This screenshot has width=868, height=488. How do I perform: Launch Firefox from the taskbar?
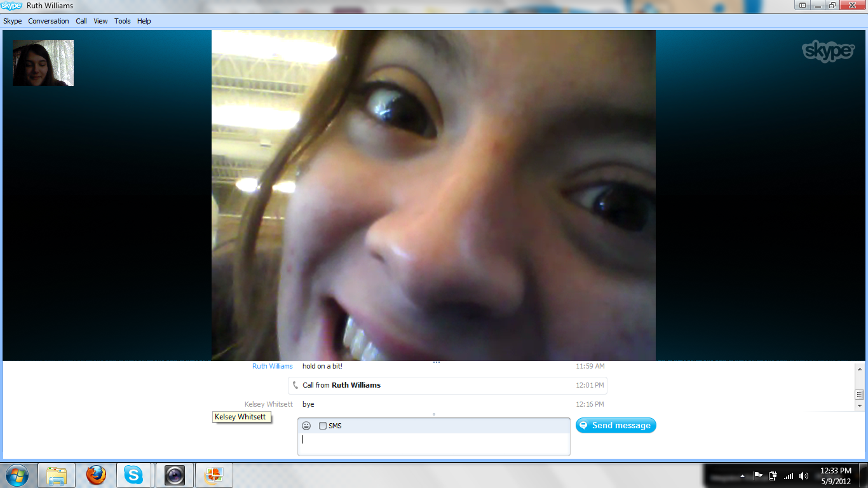click(96, 475)
